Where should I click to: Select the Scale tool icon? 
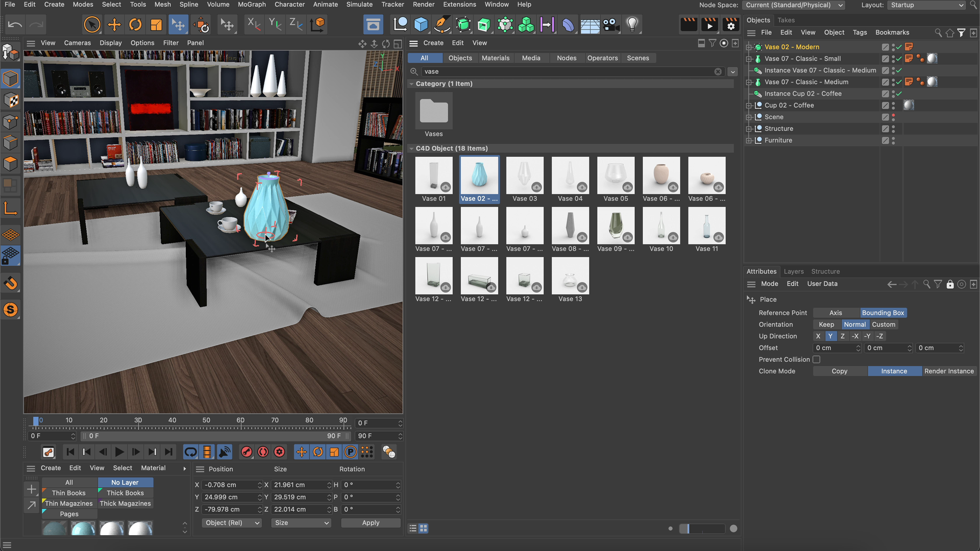tap(156, 24)
